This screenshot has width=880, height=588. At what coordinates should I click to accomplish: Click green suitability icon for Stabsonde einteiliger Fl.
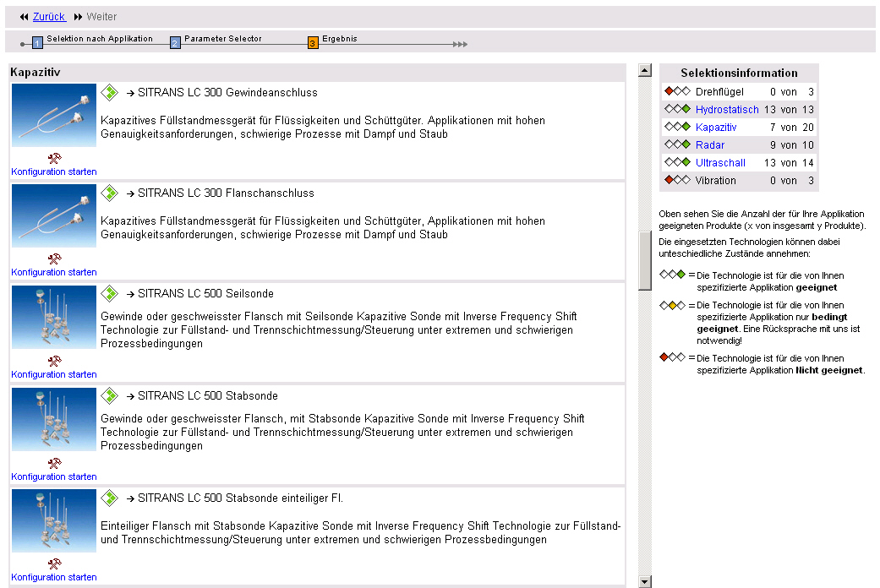tap(109, 498)
